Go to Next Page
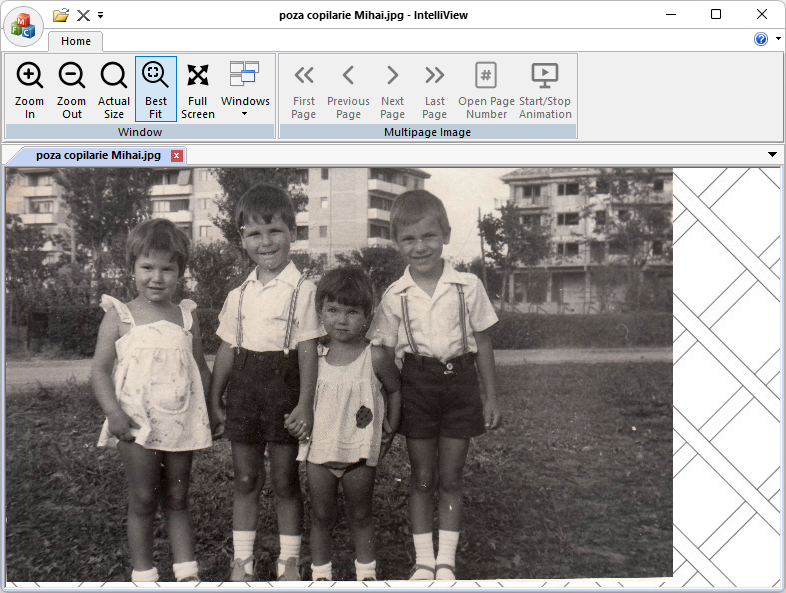The image size is (786, 593). 393,90
